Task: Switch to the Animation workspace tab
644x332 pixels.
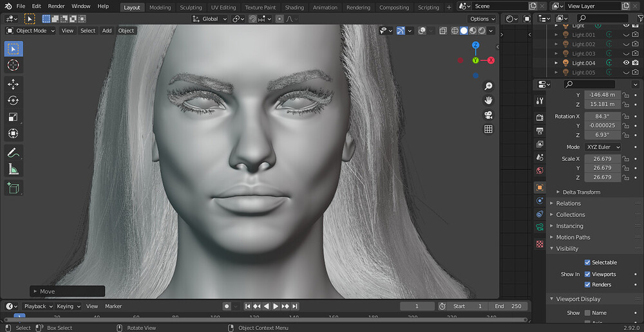Action: pyautogui.click(x=325, y=7)
